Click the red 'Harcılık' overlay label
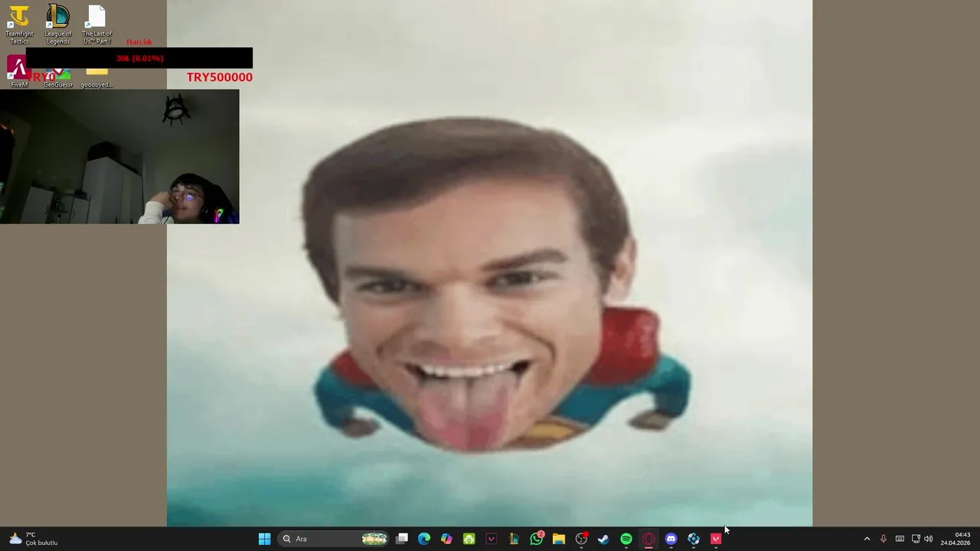980x551 pixels. 139,42
